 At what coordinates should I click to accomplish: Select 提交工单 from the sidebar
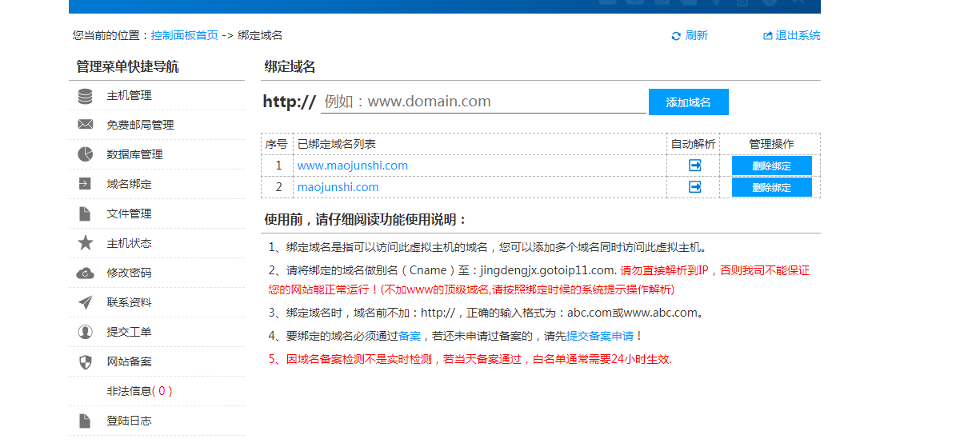click(x=129, y=332)
